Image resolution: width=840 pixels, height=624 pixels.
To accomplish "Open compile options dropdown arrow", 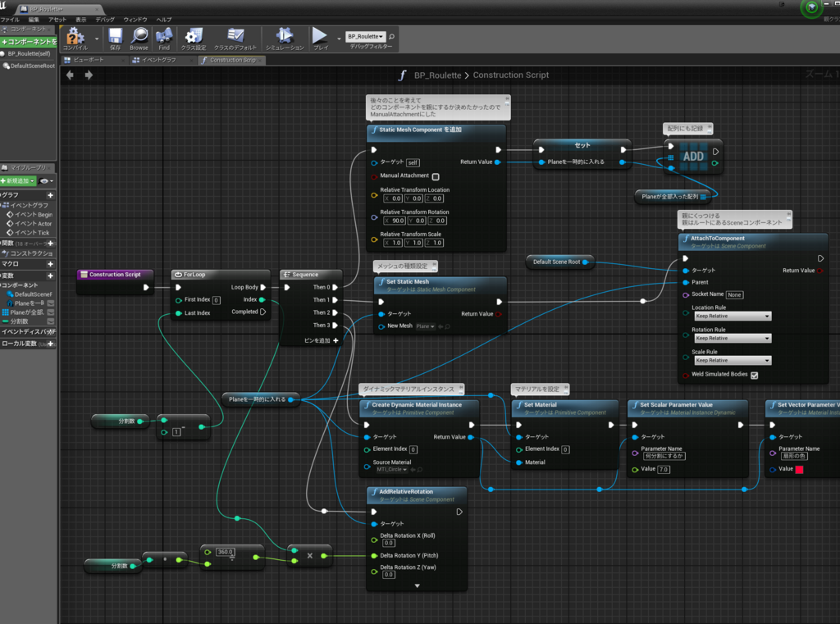I will point(97,39).
